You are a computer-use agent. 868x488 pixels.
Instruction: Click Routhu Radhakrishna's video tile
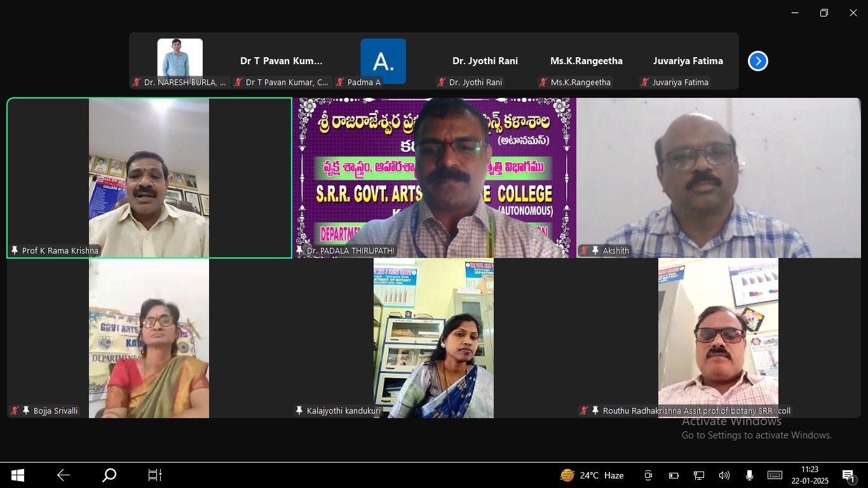tap(718, 337)
